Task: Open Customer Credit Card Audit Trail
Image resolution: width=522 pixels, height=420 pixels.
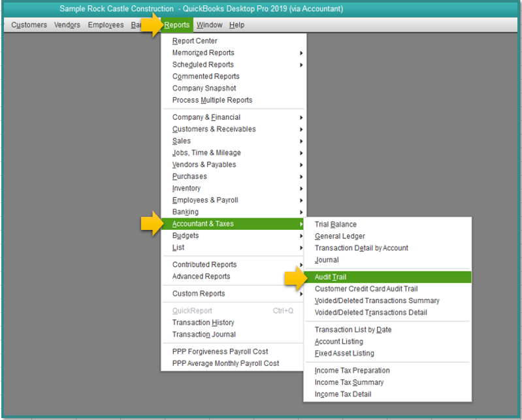Action: tap(388, 289)
